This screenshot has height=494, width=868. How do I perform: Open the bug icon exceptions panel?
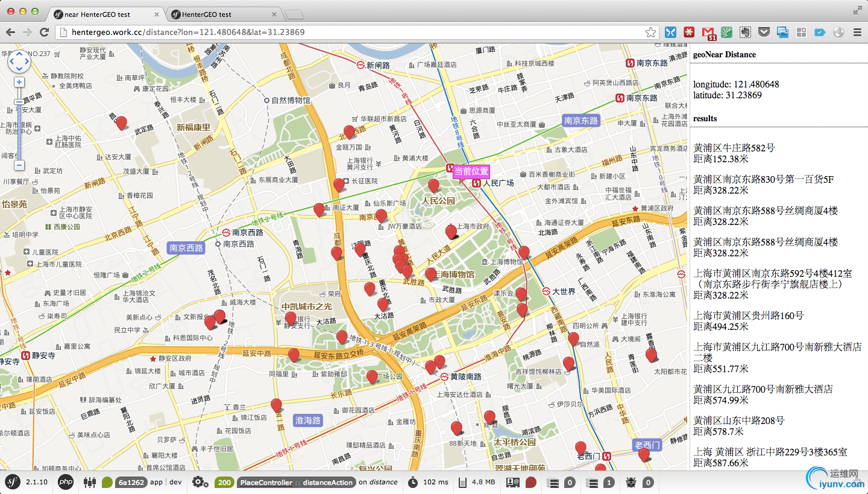632,482
